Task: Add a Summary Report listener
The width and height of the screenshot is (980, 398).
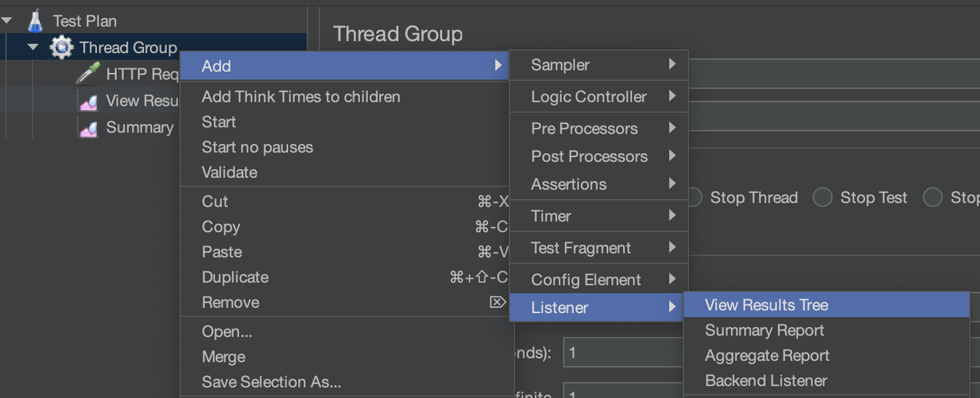Action: tap(764, 330)
